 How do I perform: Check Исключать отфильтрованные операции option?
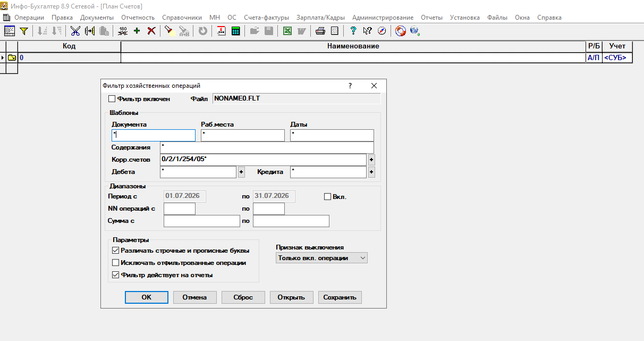(x=116, y=262)
